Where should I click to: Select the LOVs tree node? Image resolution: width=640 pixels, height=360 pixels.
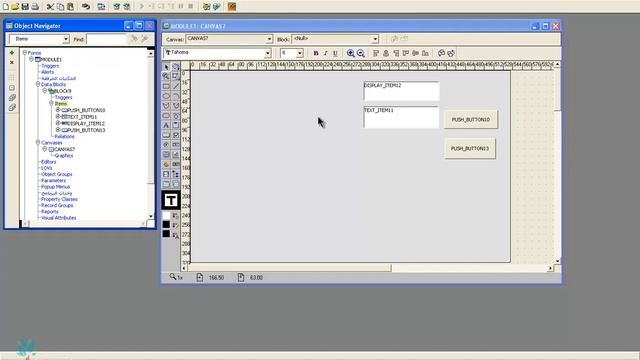[x=47, y=168]
